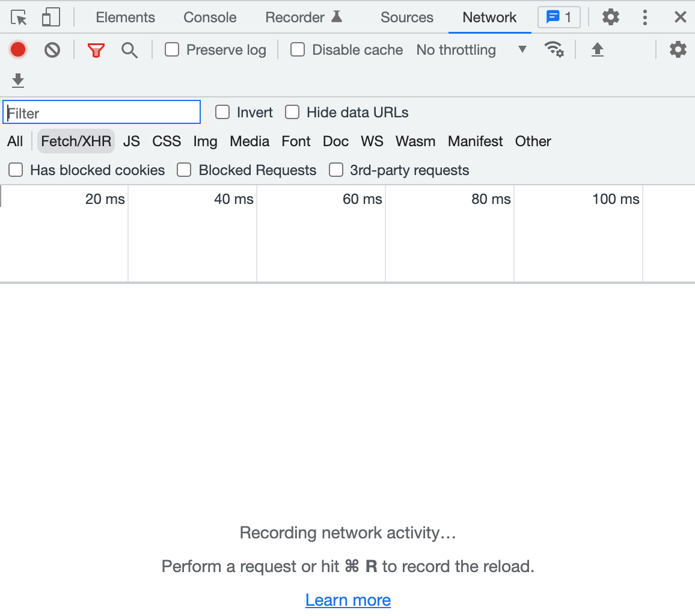Click the import HAR upload icon
This screenshot has height=616, width=695.
click(597, 49)
